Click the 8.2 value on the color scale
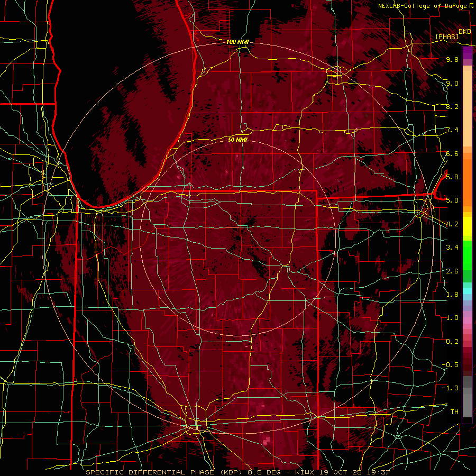476x476 pixels. (x=452, y=106)
